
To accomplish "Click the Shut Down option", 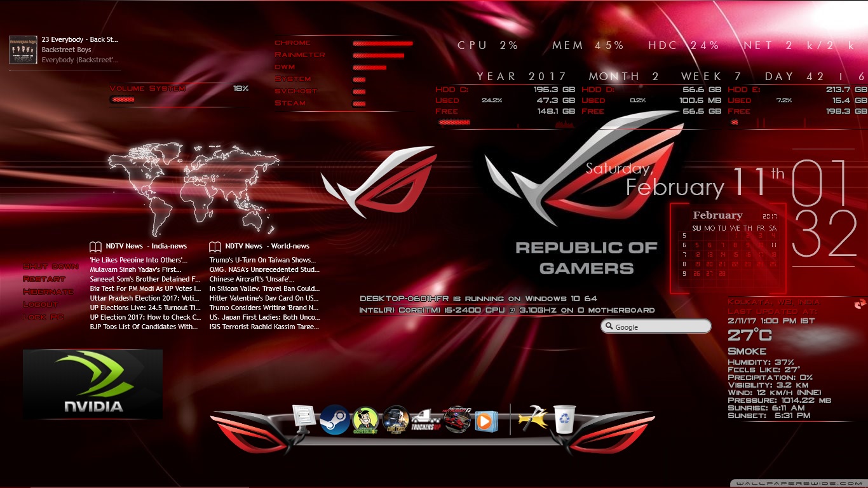I will [x=51, y=266].
